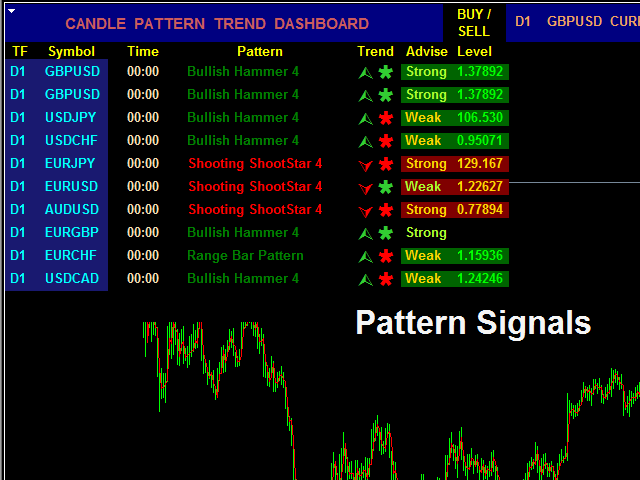Click the Symbol column header
Screen dimensions: 640x480
pos(71,51)
